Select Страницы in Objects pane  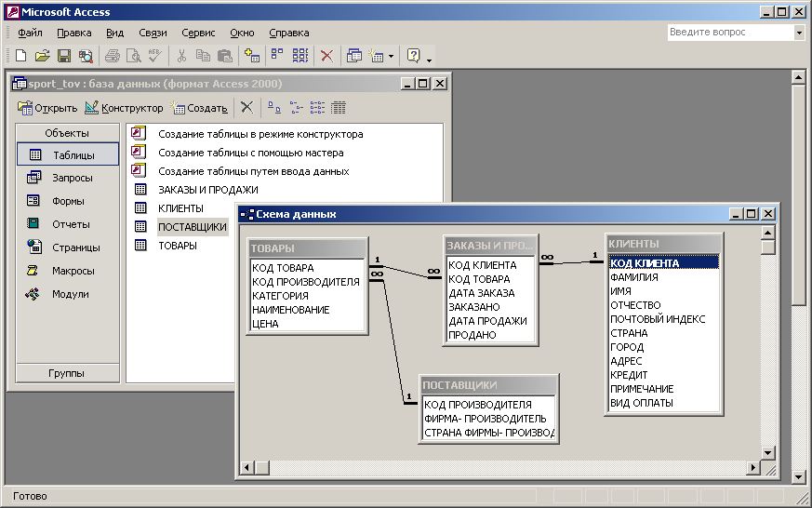(x=68, y=247)
